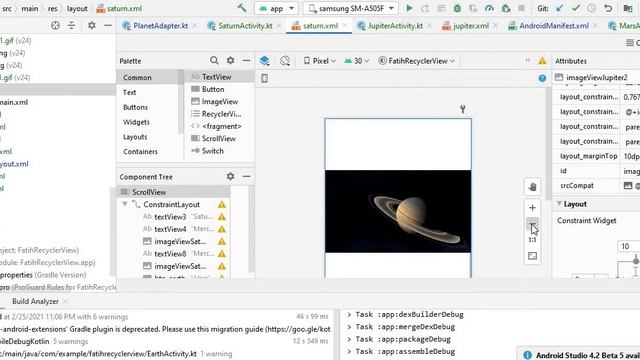Image resolution: width=640 pixels, height=360 pixels.
Task: Activate the pan hand tool
Action: [532, 187]
